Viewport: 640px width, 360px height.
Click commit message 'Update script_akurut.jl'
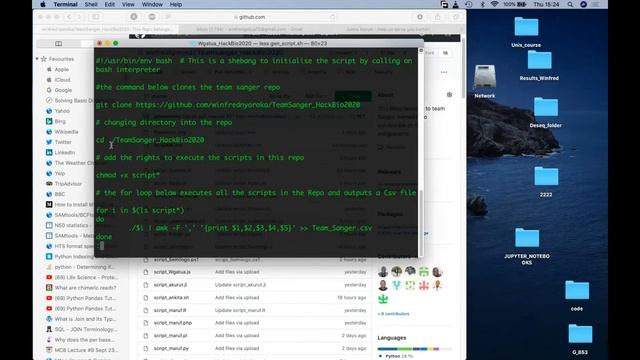click(240, 284)
